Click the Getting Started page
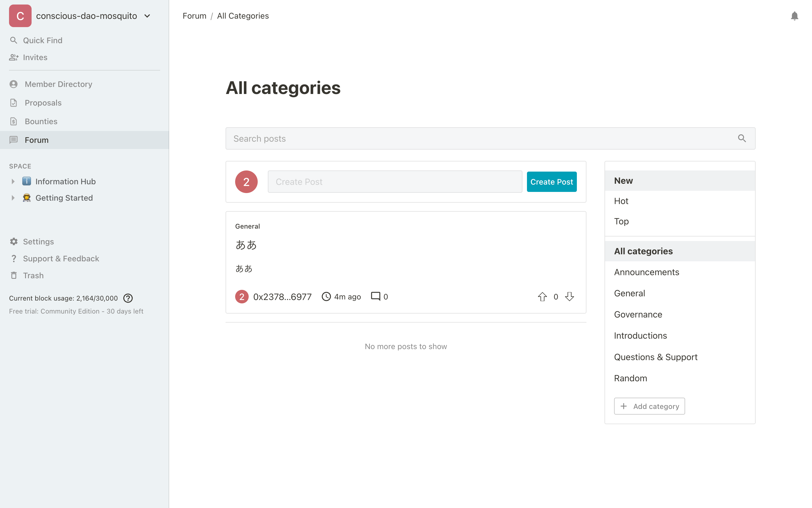The width and height of the screenshot is (812, 508). click(64, 198)
